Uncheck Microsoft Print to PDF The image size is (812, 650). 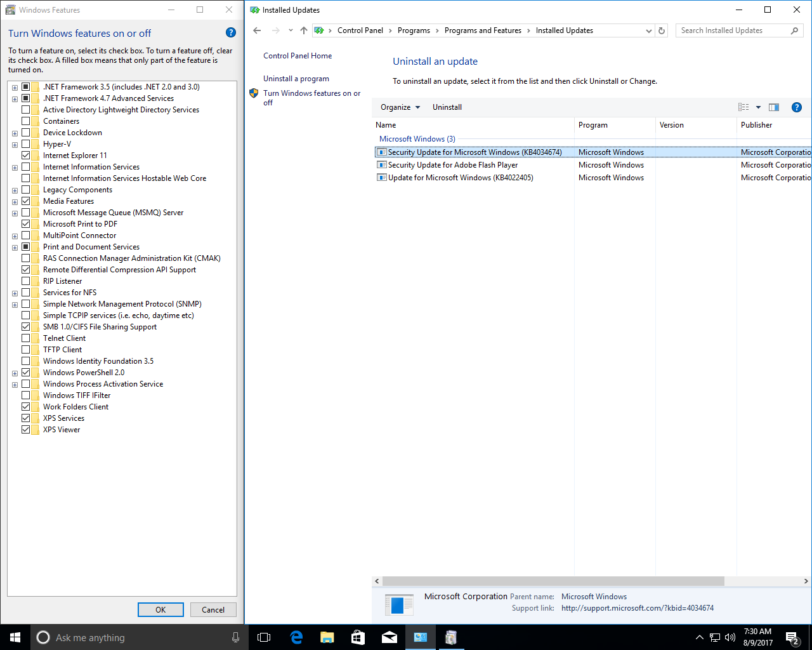[x=26, y=224]
